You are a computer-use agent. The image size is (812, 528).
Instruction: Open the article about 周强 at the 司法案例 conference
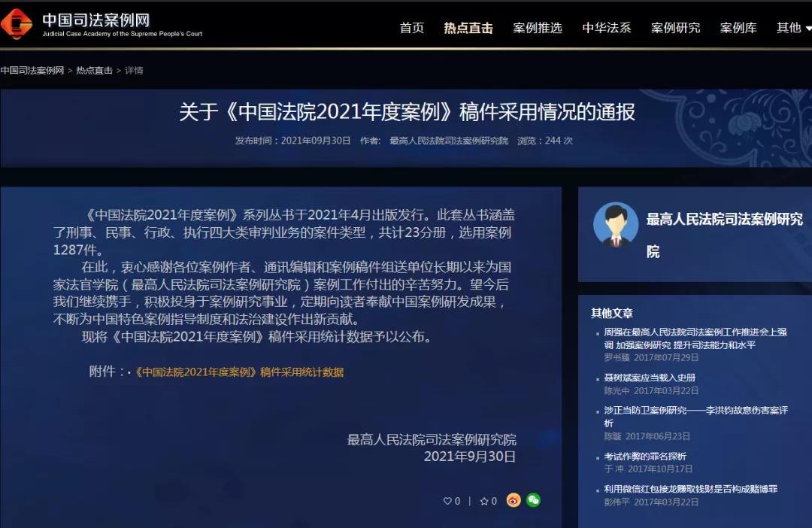point(695,338)
